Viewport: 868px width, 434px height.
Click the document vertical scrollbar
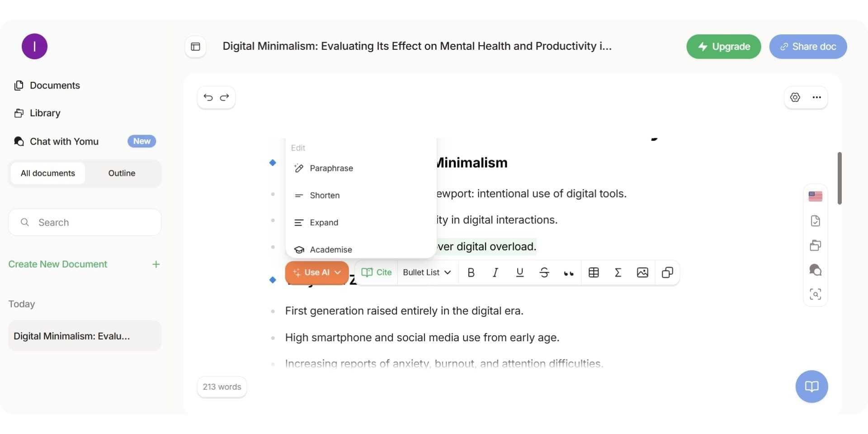click(x=839, y=178)
